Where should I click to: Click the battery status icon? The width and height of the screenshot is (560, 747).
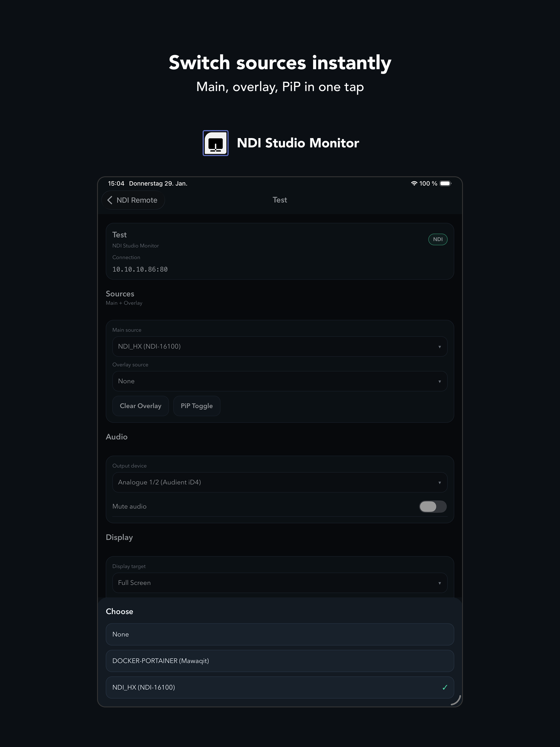point(445,183)
